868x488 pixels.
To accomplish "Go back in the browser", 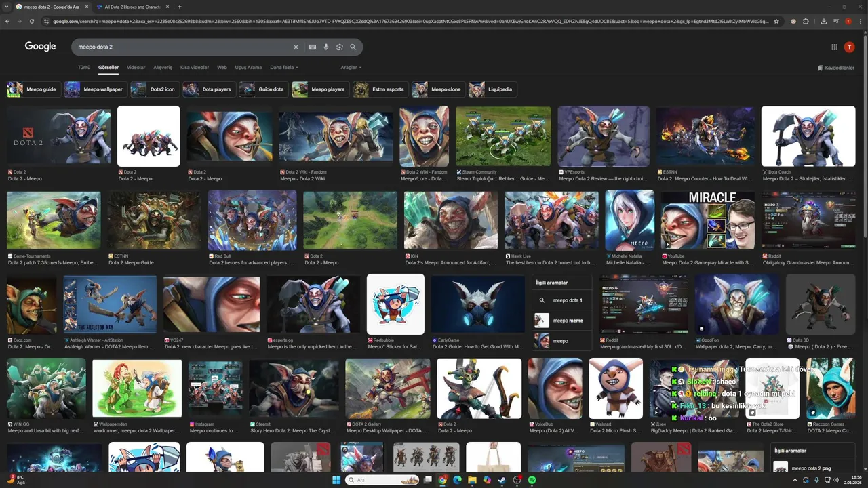I will click(7, 21).
